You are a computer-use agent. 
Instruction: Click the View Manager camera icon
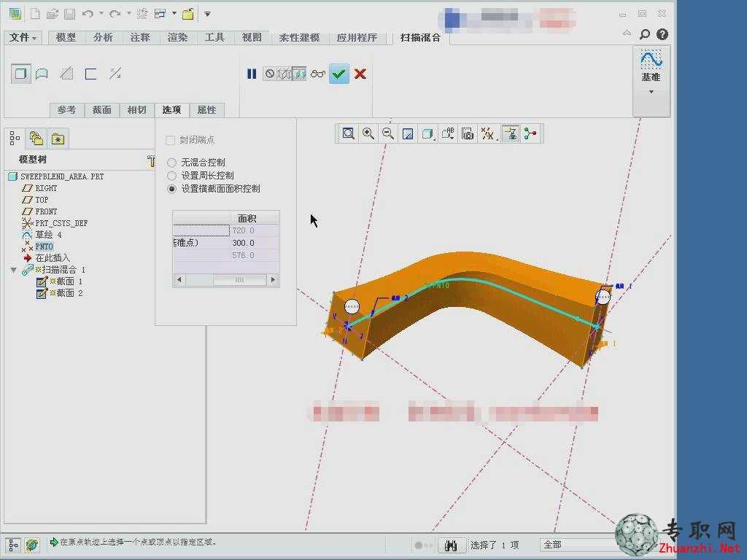[468, 134]
